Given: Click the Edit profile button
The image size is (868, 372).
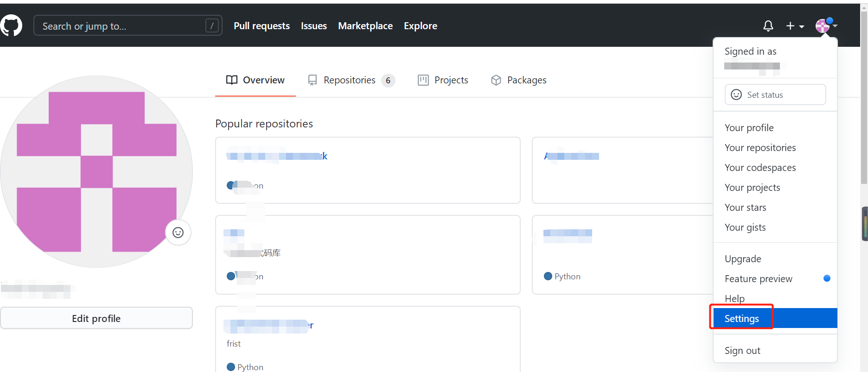Looking at the screenshot, I should tap(96, 318).
